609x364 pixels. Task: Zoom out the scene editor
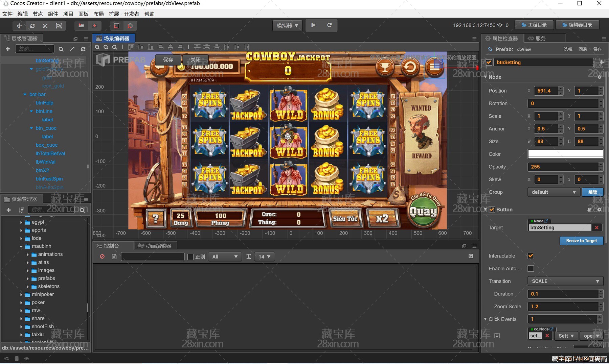pyautogui.click(x=106, y=47)
